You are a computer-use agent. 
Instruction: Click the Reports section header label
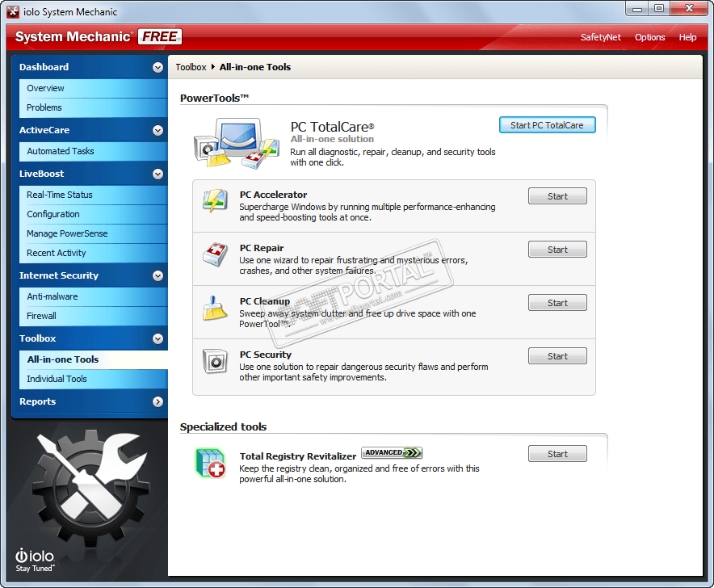(x=37, y=401)
